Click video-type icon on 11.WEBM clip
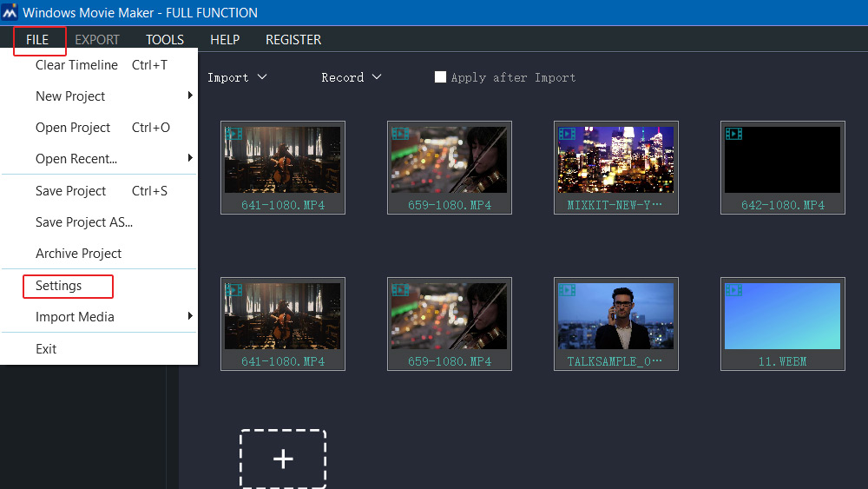 pos(733,289)
